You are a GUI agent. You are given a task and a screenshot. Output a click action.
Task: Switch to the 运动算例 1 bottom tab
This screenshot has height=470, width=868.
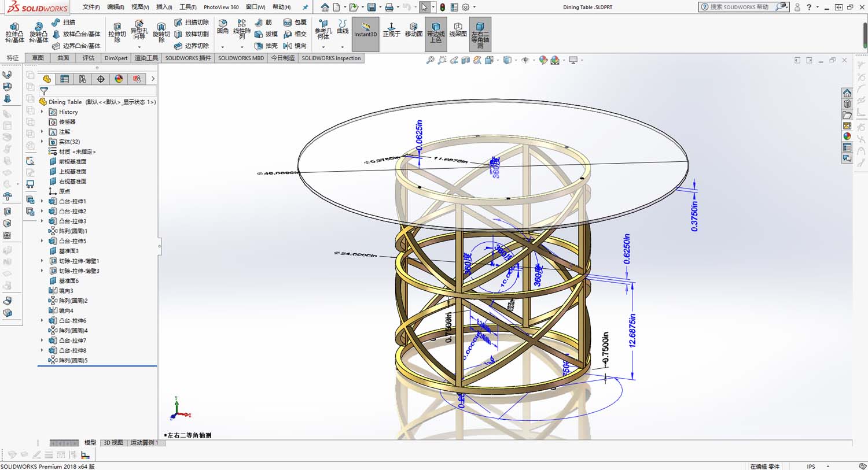144,443
